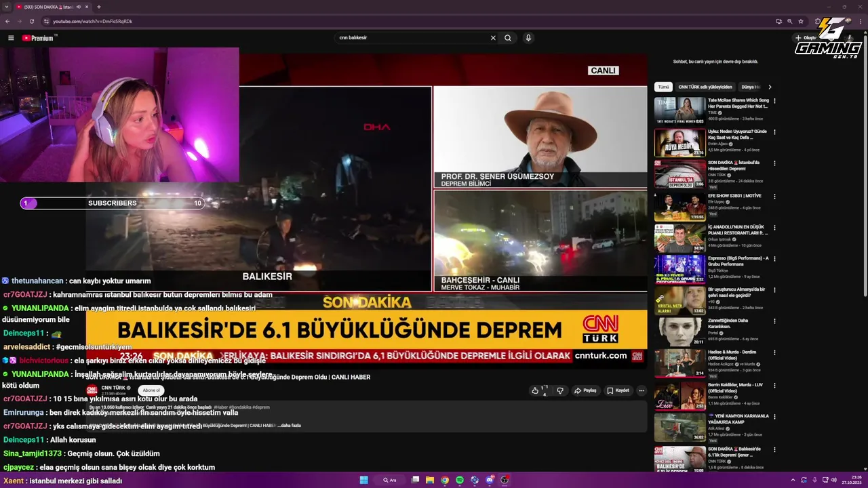Open options menu for Tate McRae video
Screen dimensions: 868x488
774,101
